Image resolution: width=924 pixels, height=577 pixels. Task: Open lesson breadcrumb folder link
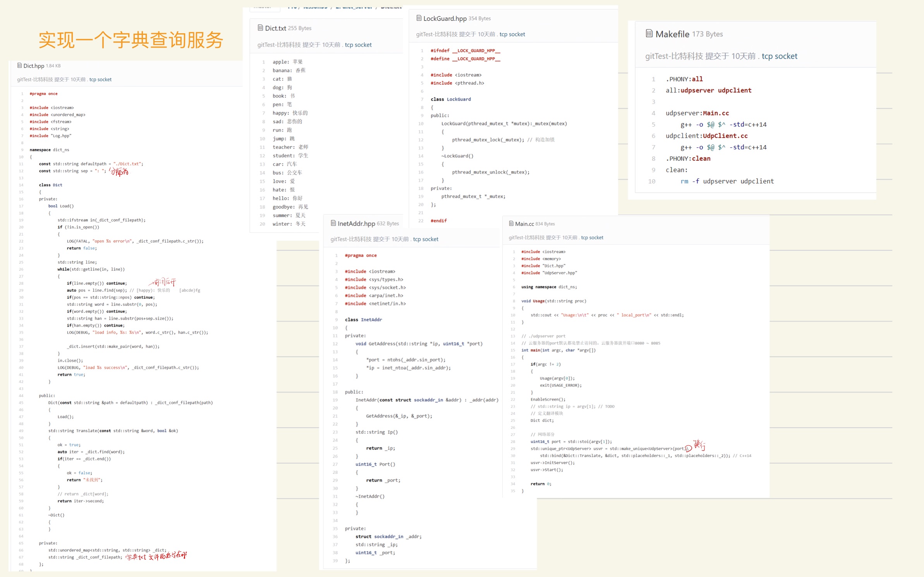pos(315,7)
